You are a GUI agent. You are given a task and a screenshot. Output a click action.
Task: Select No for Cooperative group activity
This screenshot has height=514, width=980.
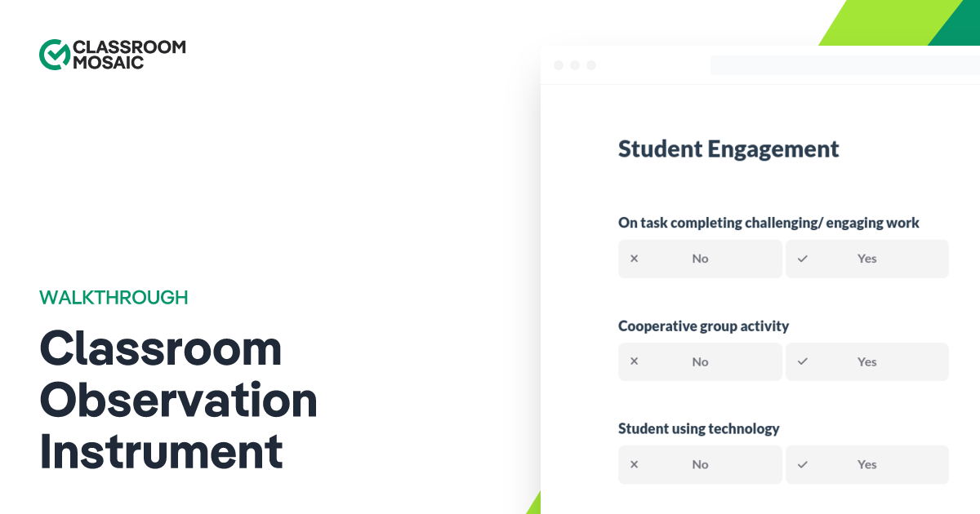pyautogui.click(x=700, y=361)
